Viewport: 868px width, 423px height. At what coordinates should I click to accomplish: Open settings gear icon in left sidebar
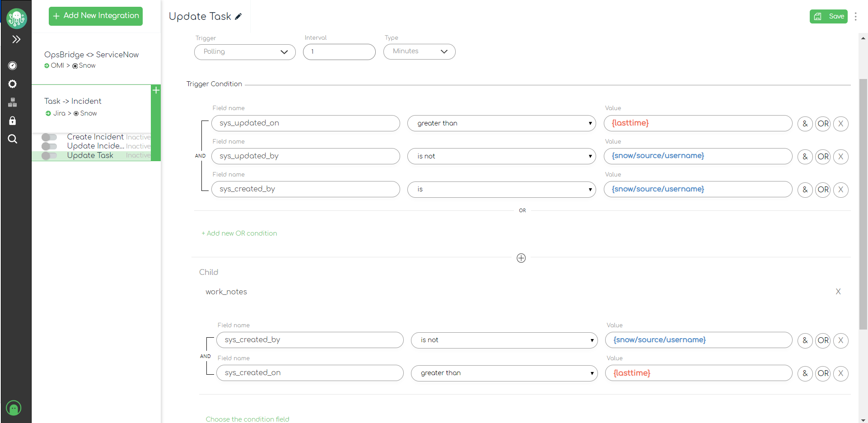[x=13, y=84]
